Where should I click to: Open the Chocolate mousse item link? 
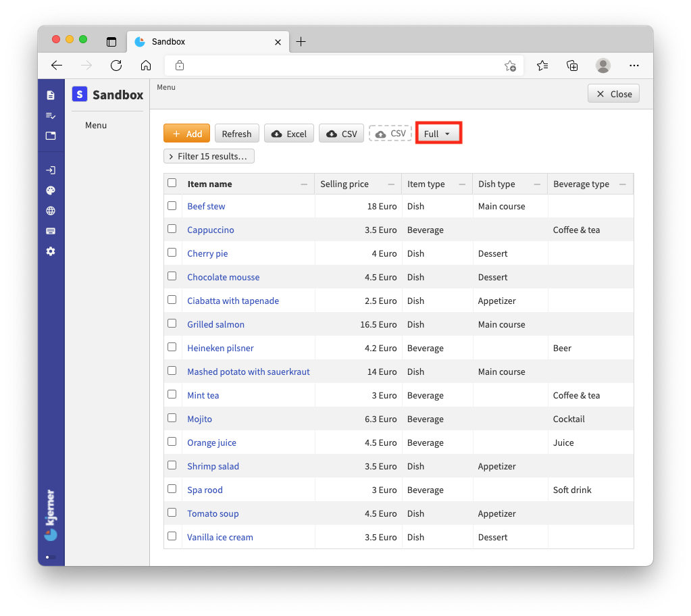(x=224, y=277)
